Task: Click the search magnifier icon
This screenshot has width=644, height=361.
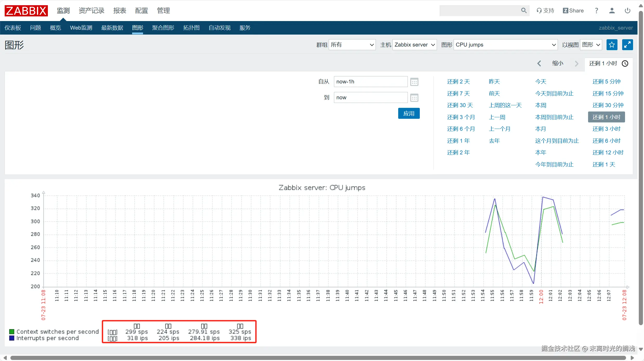Action: click(524, 10)
